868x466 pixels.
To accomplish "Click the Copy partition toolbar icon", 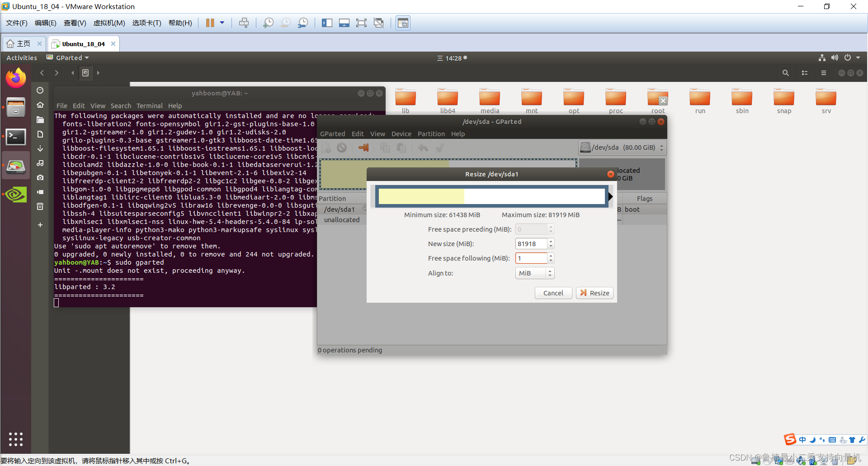I will 385,147.
